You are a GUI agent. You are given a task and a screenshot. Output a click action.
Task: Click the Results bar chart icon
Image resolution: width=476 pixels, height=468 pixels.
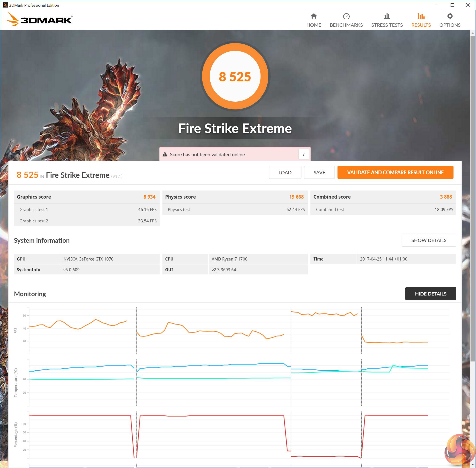421,16
